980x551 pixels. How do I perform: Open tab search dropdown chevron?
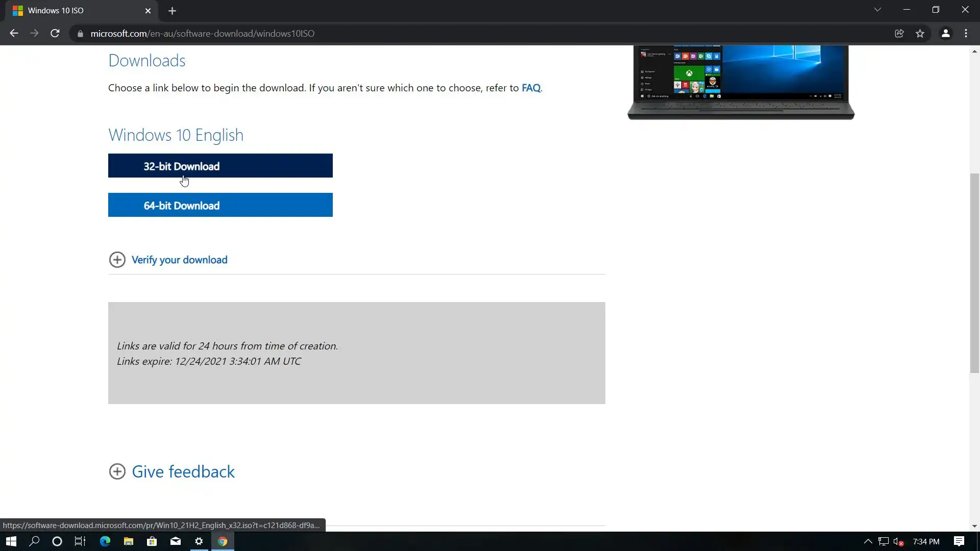tap(877, 10)
